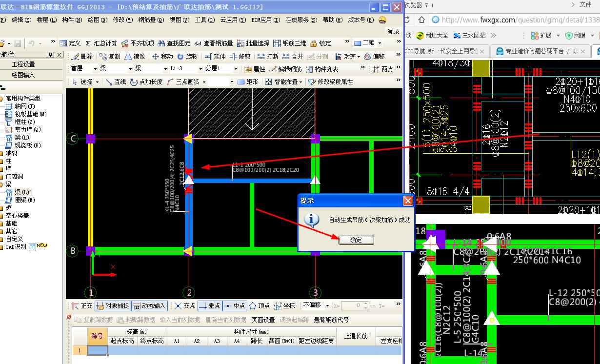Click 悬臂钢筋代号 button
Viewport: 600px width, 364px height.
tap(331, 320)
